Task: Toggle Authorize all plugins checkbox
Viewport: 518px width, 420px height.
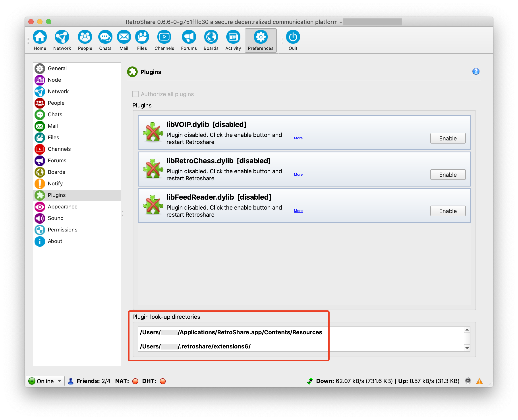Action: click(135, 94)
